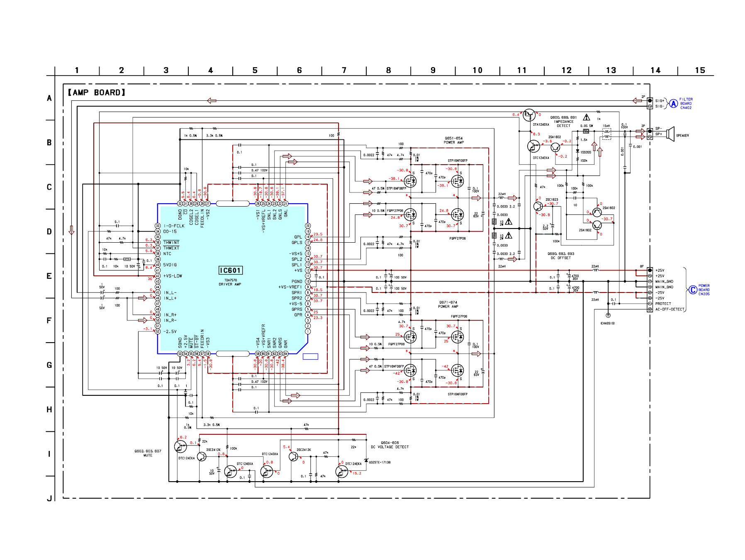
Task: Click the THWEXT pin label
Action: (x=171, y=248)
